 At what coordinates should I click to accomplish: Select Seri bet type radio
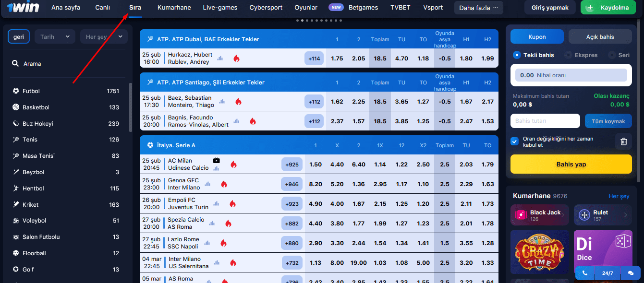[612, 55]
